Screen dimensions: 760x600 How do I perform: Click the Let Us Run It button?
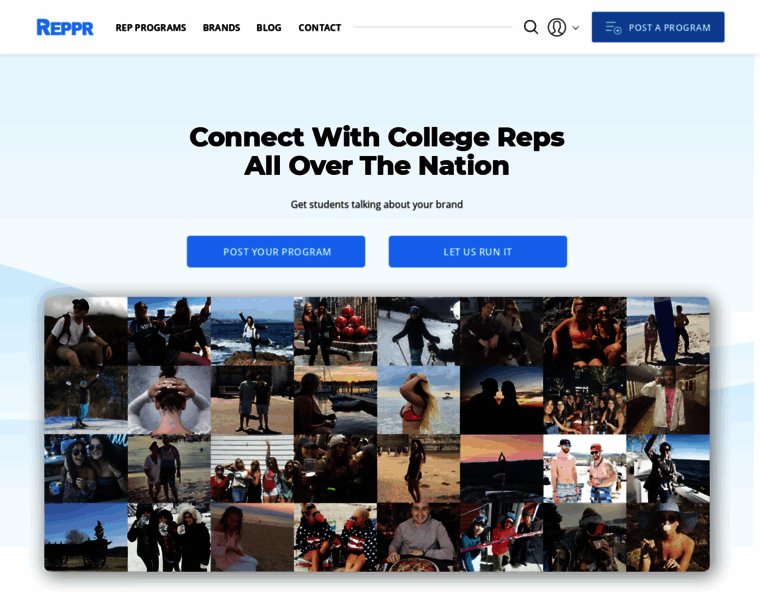477,252
